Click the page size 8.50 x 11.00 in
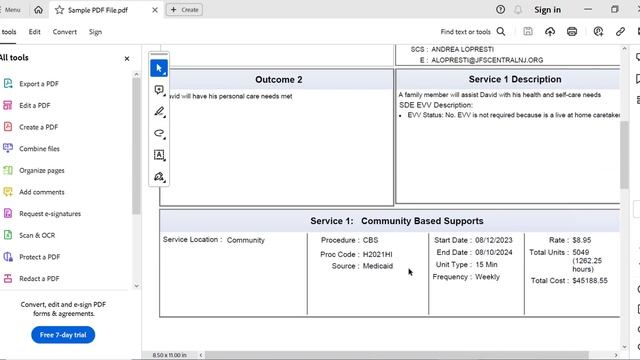Screen dimensions: 640x360 coord(169,355)
